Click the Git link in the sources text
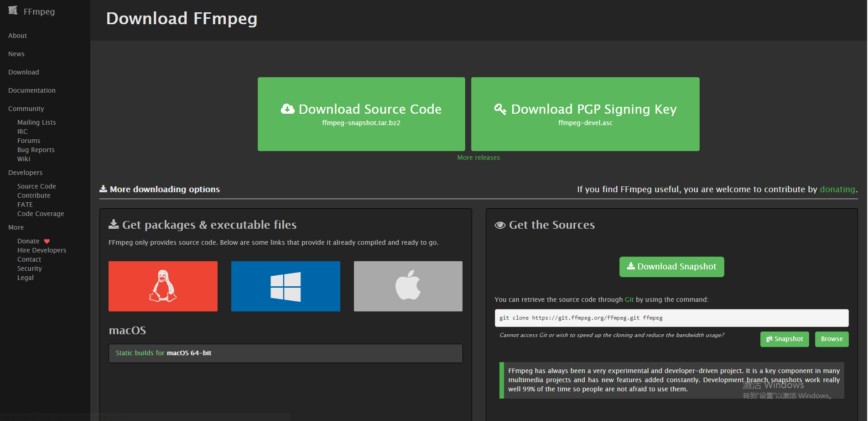 pyautogui.click(x=629, y=300)
